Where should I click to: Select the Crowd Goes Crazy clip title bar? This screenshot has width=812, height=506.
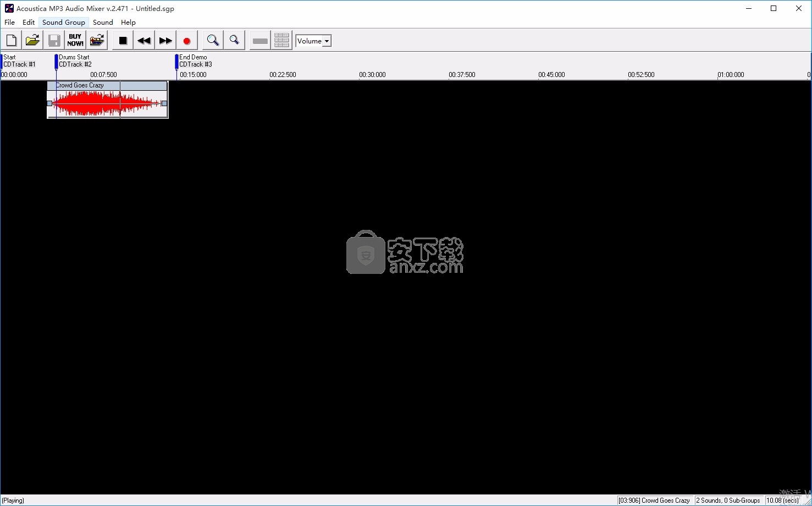coord(107,85)
